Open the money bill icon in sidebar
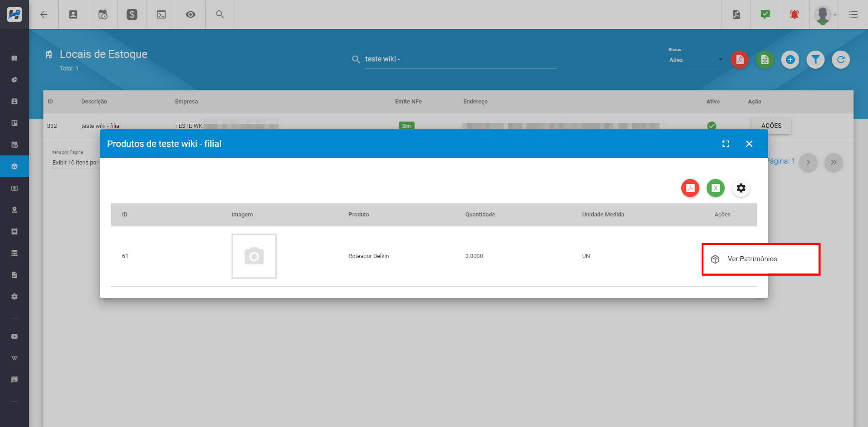868x427 pixels. pos(14,188)
